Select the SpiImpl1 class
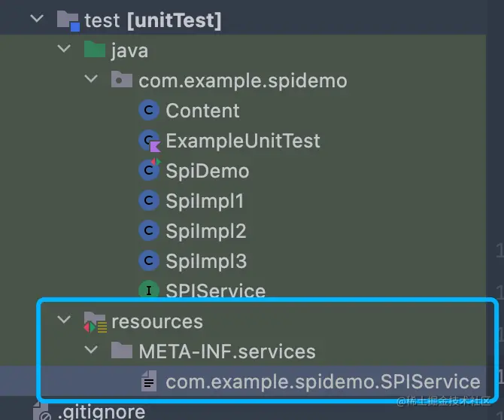This screenshot has width=504, height=420. (205, 201)
